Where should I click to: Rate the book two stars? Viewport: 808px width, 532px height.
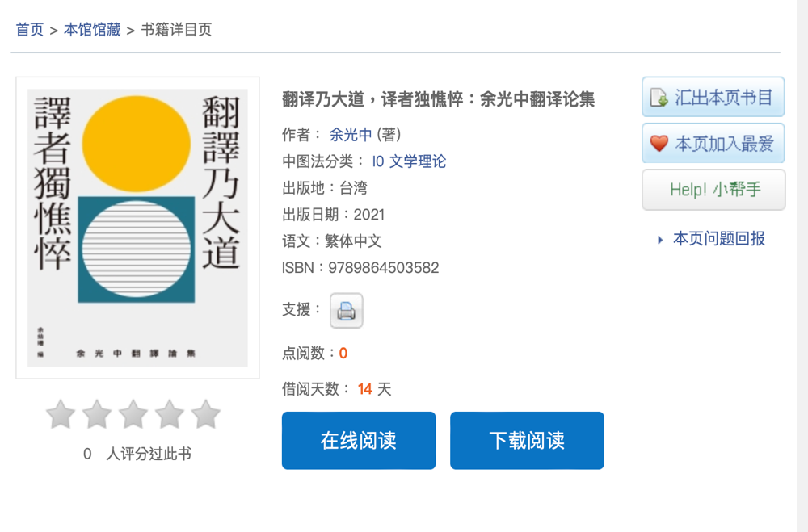[x=97, y=414]
